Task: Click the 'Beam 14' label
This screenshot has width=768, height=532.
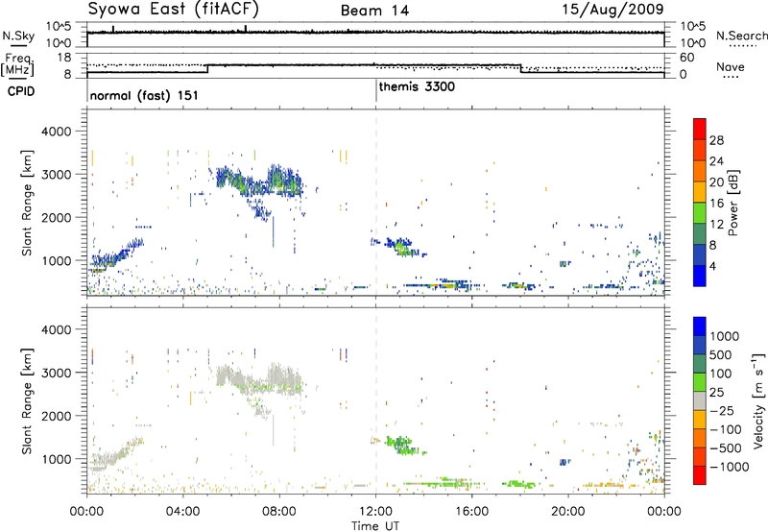Action: (374, 11)
